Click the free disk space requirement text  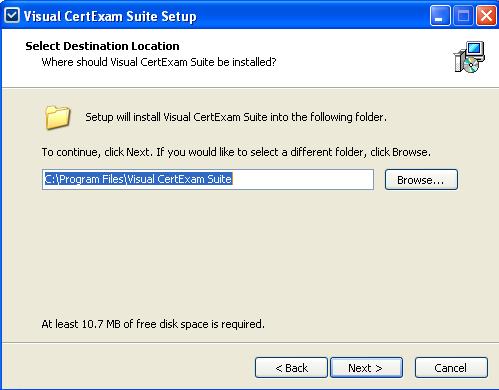[153, 324]
